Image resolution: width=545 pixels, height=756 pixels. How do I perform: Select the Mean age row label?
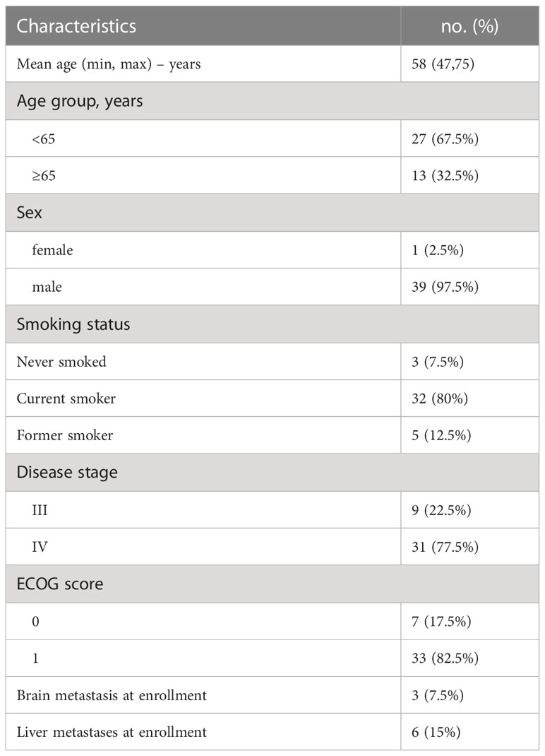[x=109, y=64]
